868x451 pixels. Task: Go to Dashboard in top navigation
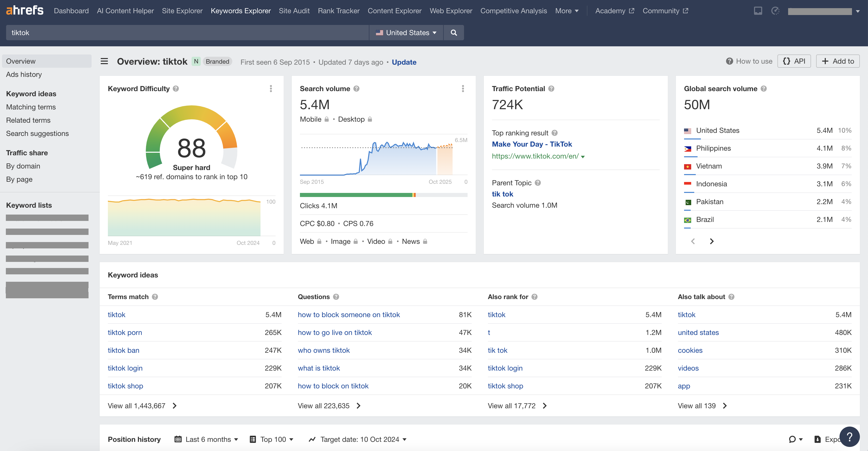coord(71,11)
